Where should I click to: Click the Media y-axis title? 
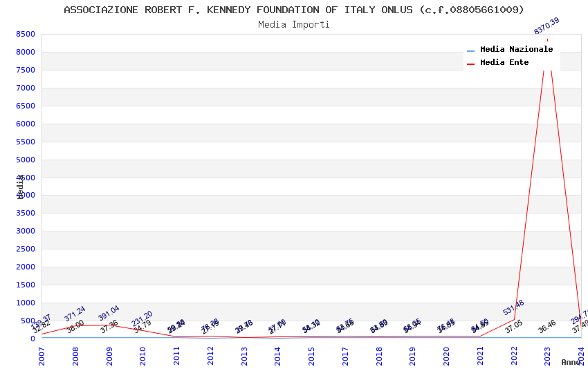(20, 187)
